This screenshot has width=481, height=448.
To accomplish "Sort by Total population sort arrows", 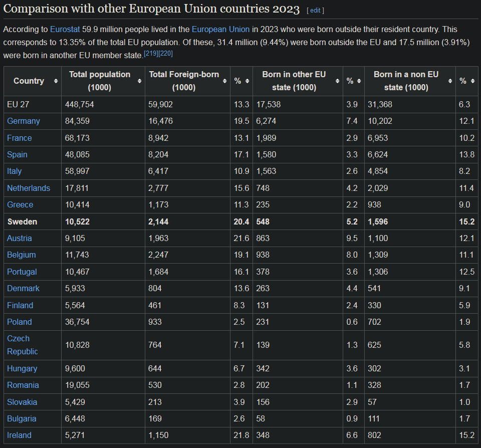I will point(139,81).
